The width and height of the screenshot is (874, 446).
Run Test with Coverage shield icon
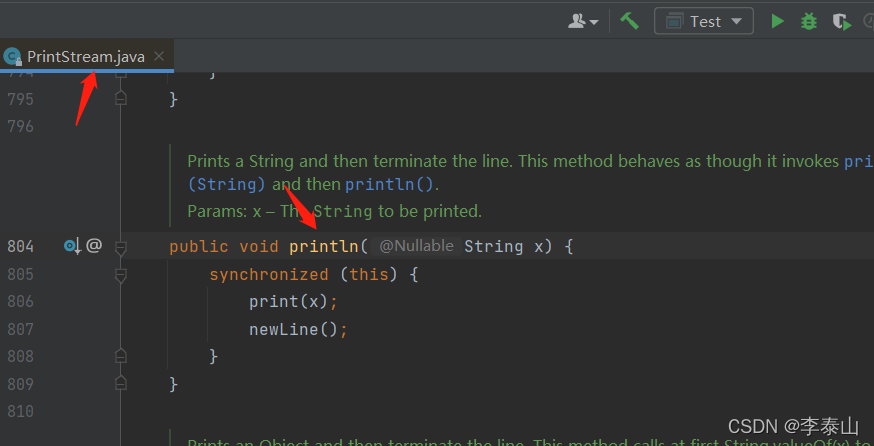(x=841, y=21)
